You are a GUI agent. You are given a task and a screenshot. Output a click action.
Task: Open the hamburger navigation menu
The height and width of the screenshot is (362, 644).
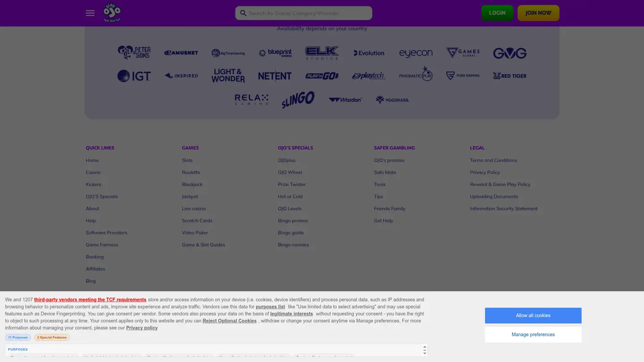pos(90,13)
